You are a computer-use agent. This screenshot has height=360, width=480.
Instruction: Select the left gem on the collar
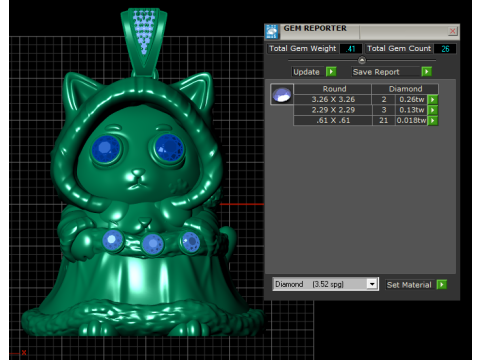112,240
